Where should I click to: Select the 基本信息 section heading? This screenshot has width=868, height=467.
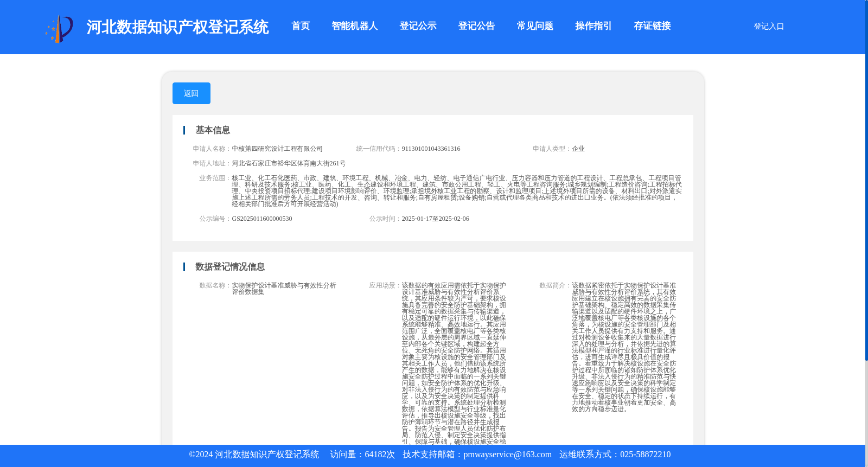point(213,130)
